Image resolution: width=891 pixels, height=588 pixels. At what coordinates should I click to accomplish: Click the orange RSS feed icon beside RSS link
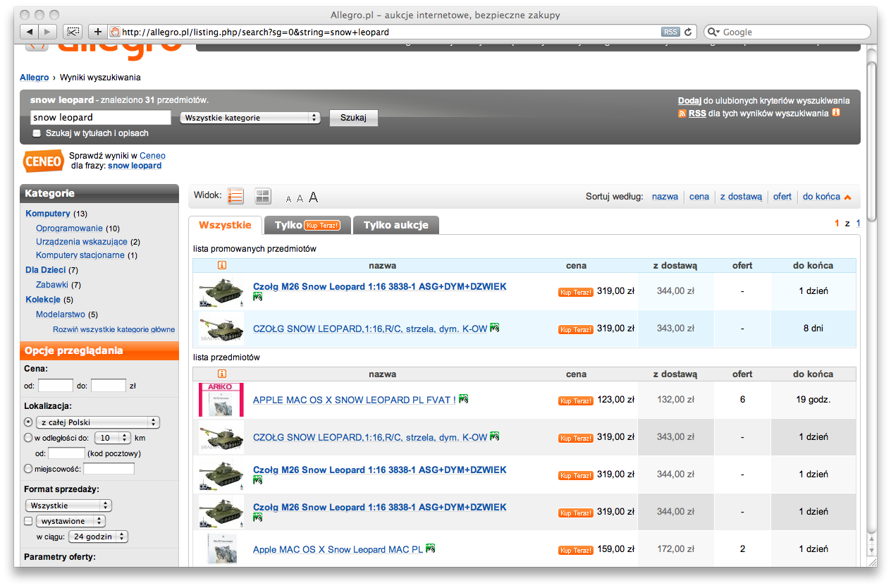click(x=682, y=114)
